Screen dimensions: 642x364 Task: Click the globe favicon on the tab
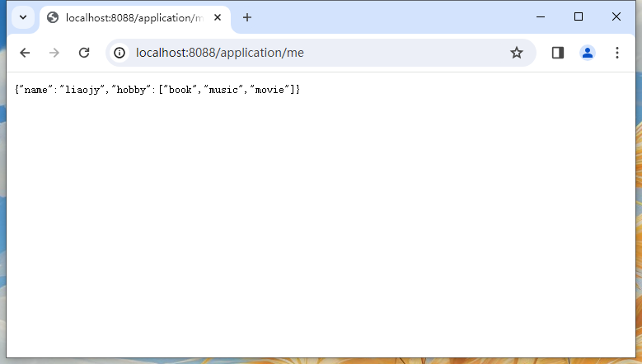click(53, 17)
